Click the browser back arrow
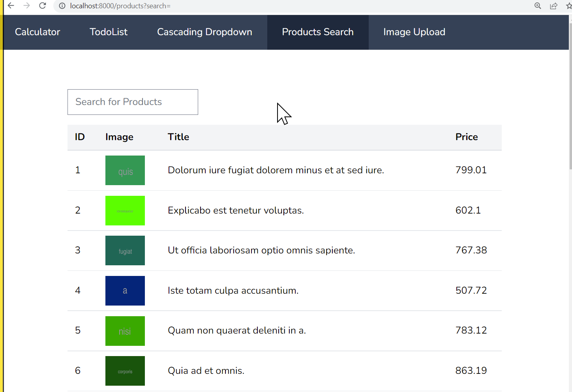572x392 pixels. pyautogui.click(x=11, y=6)
